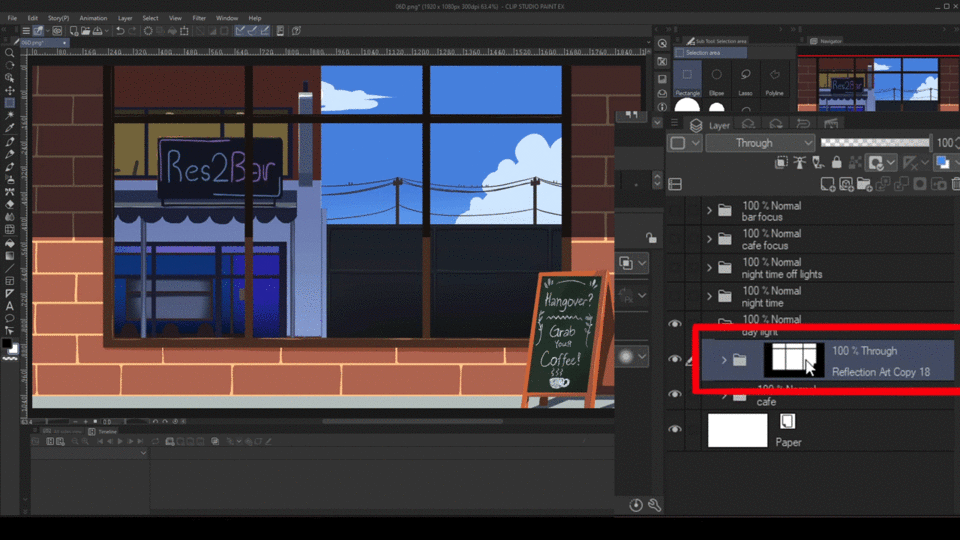Click the New layer folder icon

point(864,184)
